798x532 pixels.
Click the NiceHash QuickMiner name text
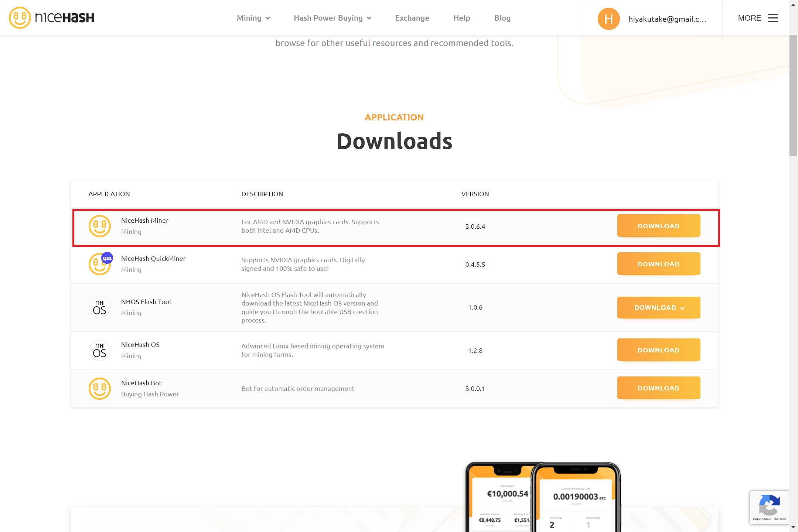153,259
